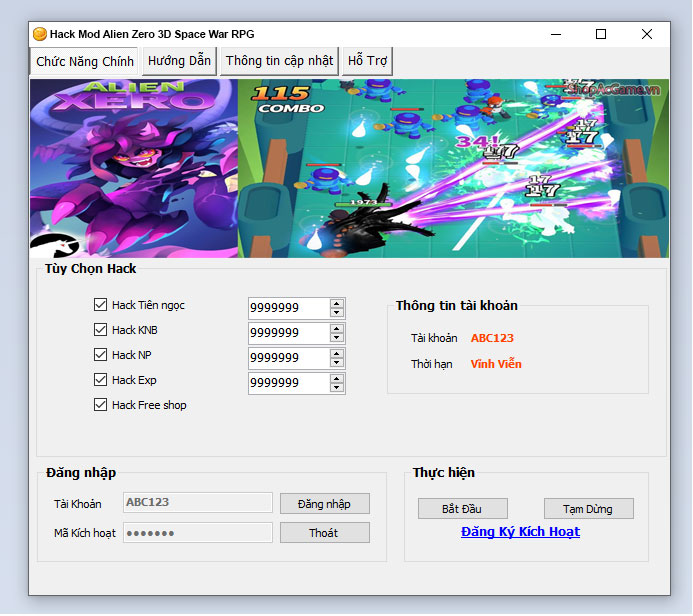This screenshot has height=616, width=693.
Task: Click the Hack Tiên ngọc value field
Action: pyautogui.click(x=289, y=308)
